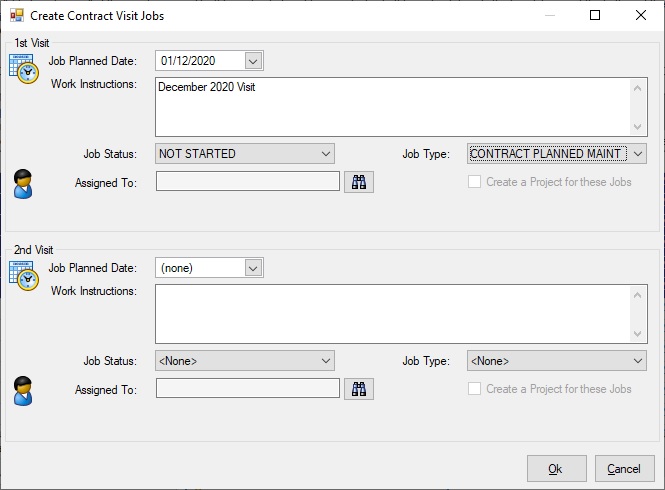The image size is (665, 490).
Task: Click the Cancel button
Action: tap(624, 469)
